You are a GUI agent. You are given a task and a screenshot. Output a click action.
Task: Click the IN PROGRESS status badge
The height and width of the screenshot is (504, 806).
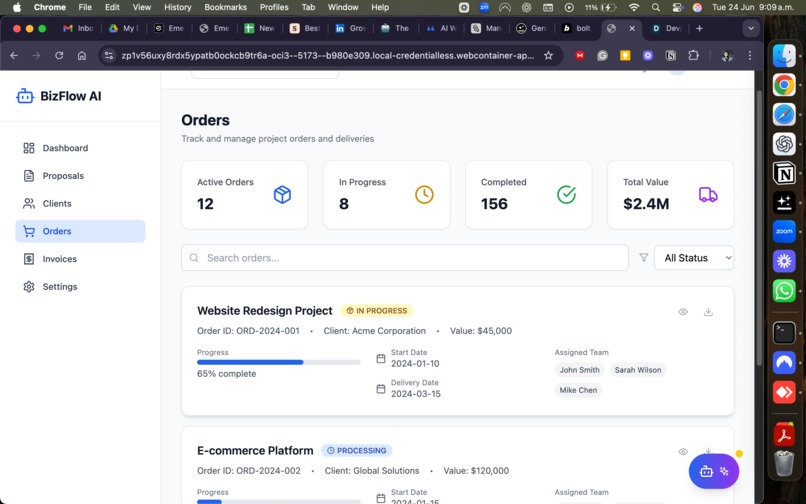tap(377, 311)
